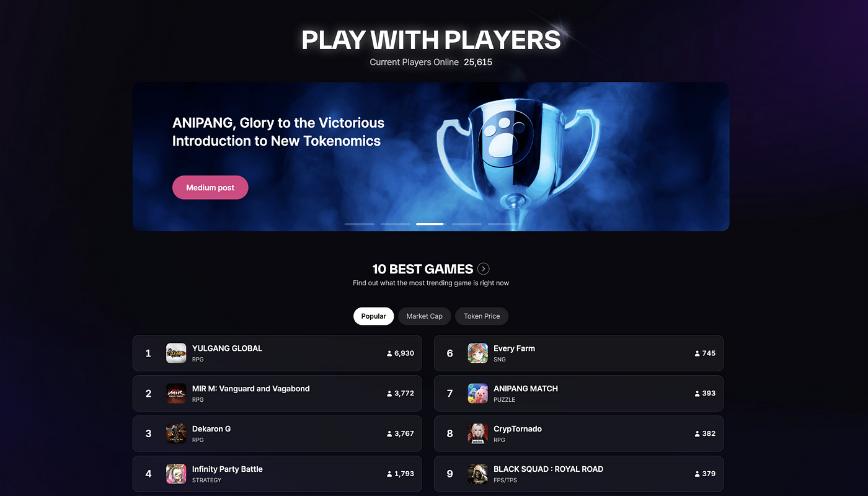Viewport: 868px width, 496px height.
Task: Select the BLACK SQUAD game icon
Action: [x=478, y=474]
